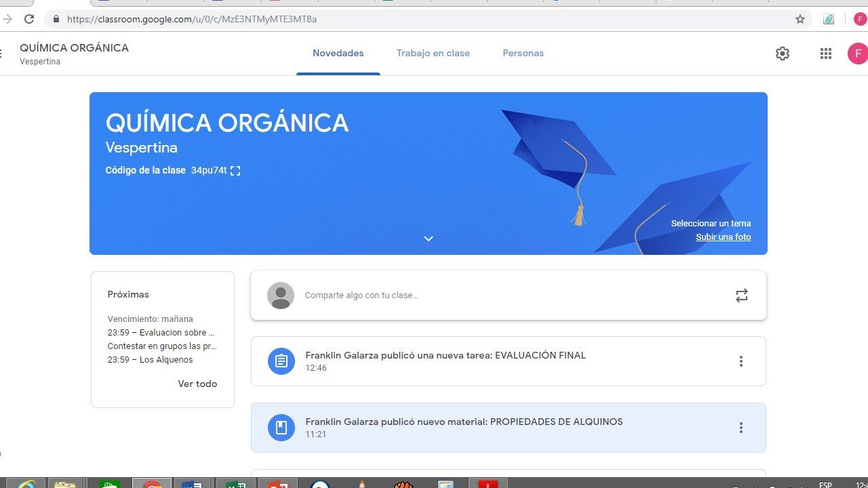Open File Explorer from the taskbar
The height and width of the screenshot is (488, 868).
(66, 483)
